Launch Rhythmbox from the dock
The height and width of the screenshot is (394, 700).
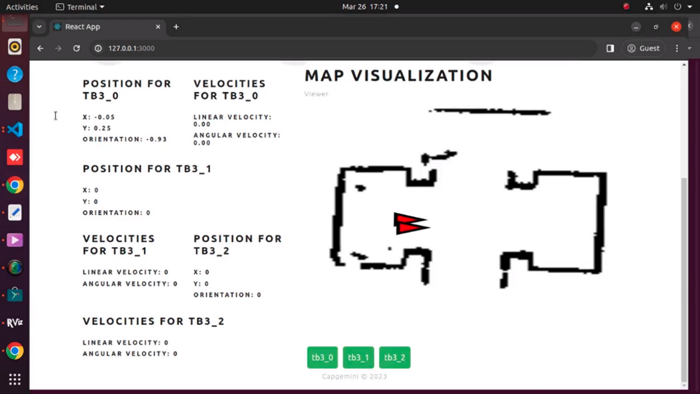pyautogui.click(x=15, y=47)
